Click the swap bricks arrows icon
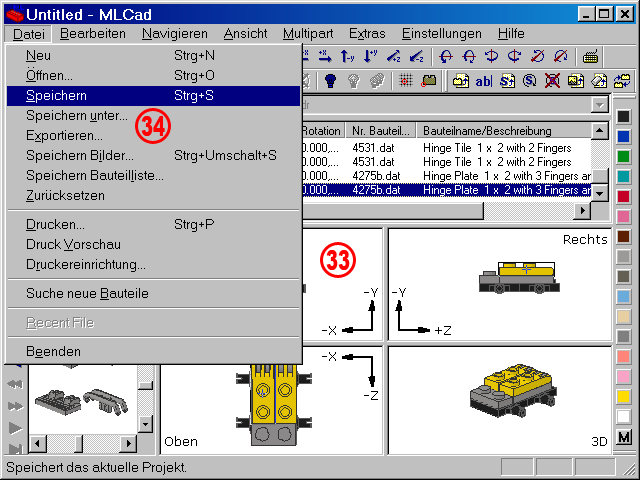Viewport: 640px width, 480px height. coord(622,81)
